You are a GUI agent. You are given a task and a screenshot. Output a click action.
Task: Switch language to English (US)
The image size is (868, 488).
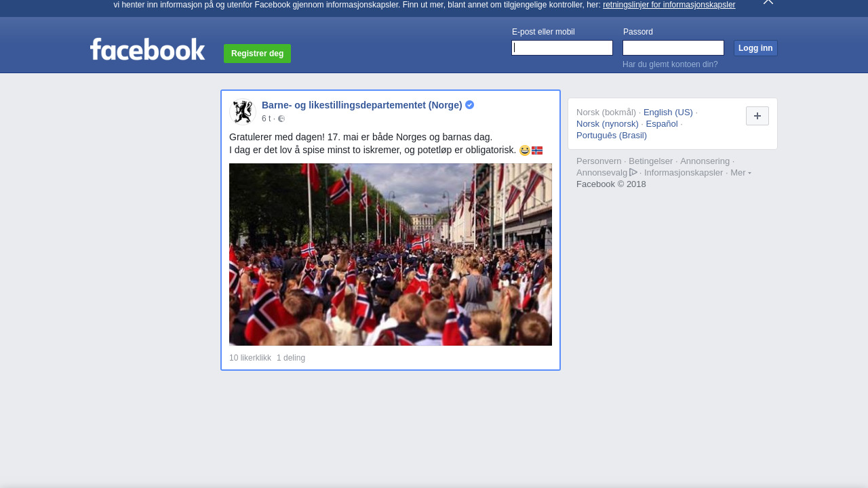(667, 113)
